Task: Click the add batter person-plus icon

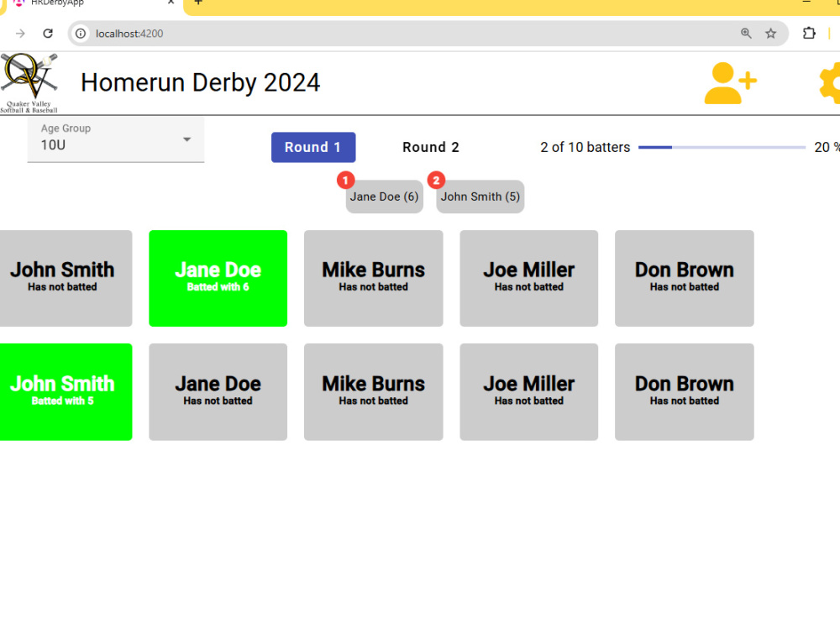Action: pos(730,83)
